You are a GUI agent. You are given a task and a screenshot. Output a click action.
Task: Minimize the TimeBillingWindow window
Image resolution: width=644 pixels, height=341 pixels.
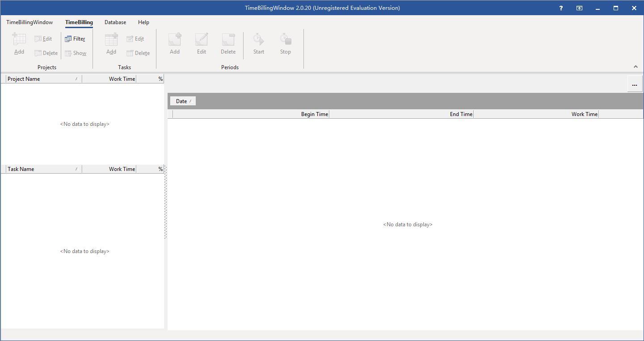598,8
